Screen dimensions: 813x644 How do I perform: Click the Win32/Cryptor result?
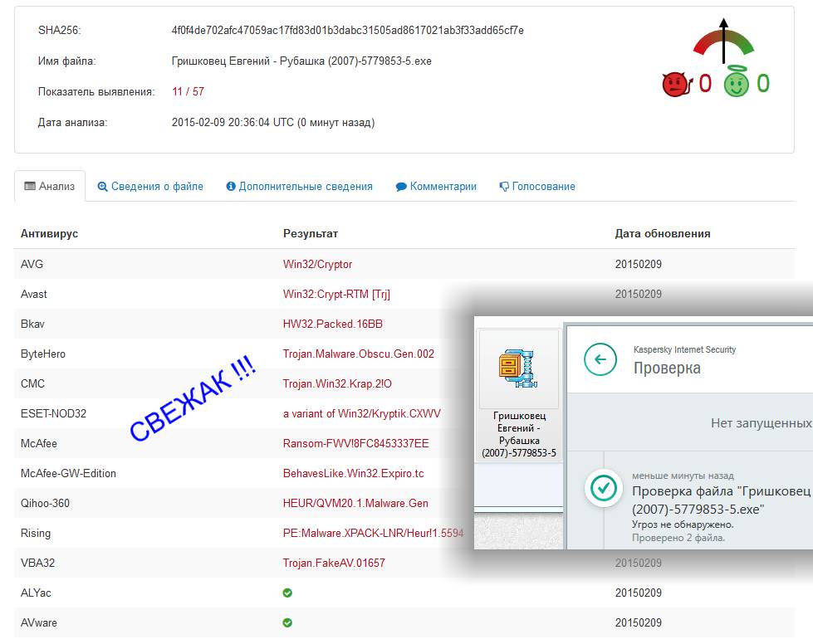pyautogui.click(x=317, y=264)
